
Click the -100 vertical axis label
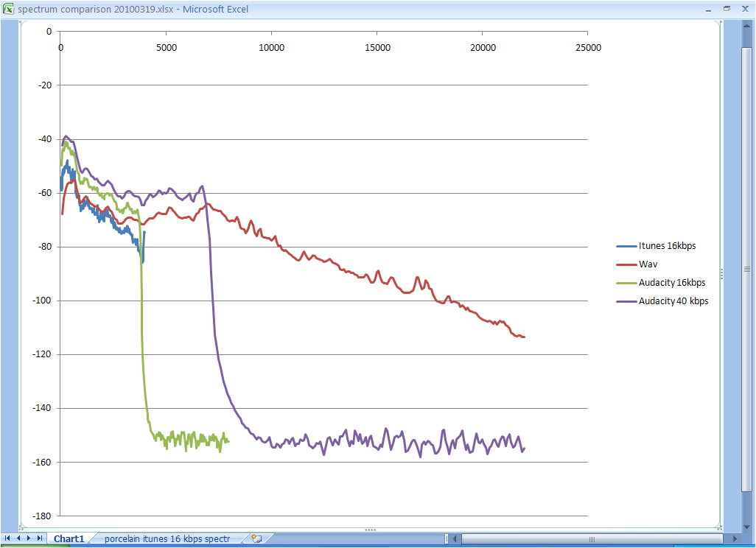click(43, 301)
